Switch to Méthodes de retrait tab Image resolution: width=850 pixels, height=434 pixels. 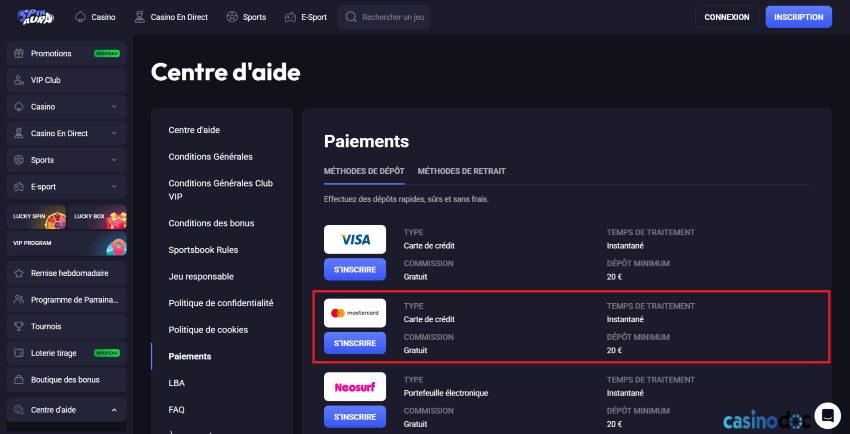461,171
